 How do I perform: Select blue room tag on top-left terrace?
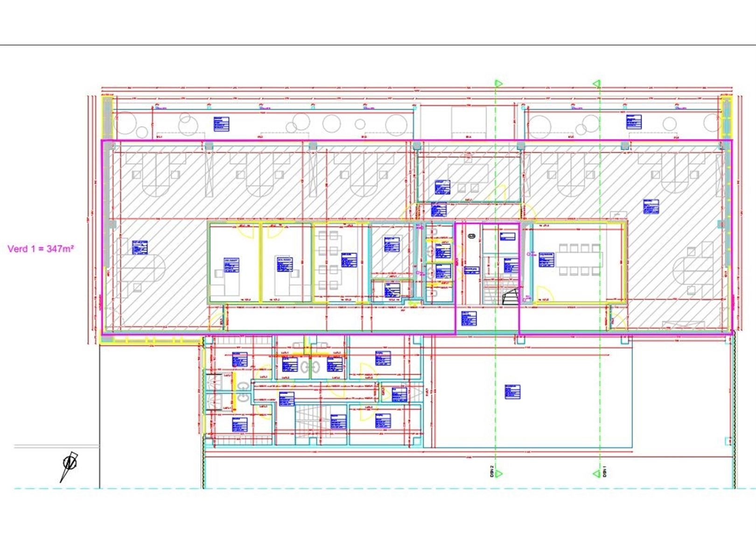[x=221, y=124]
